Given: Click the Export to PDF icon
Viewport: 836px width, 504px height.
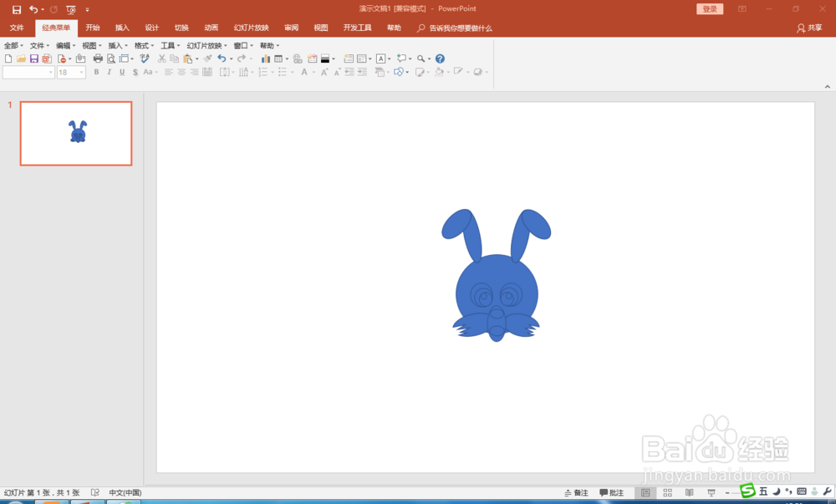Looking at the screenshot, I should click(47, 59).
